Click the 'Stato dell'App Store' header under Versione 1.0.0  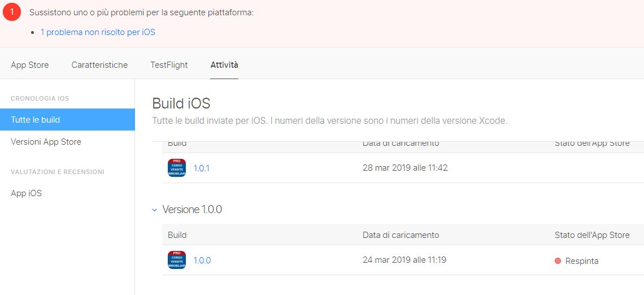(592, 235)
